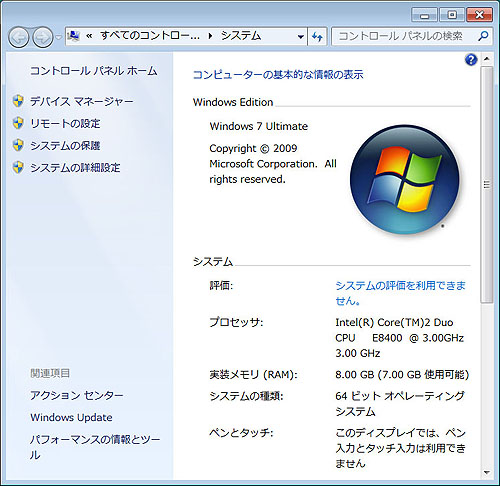Click the Windows Edition section heading
Screen dimensions: 500x486
pyautogui.click(x=233, y=102)
